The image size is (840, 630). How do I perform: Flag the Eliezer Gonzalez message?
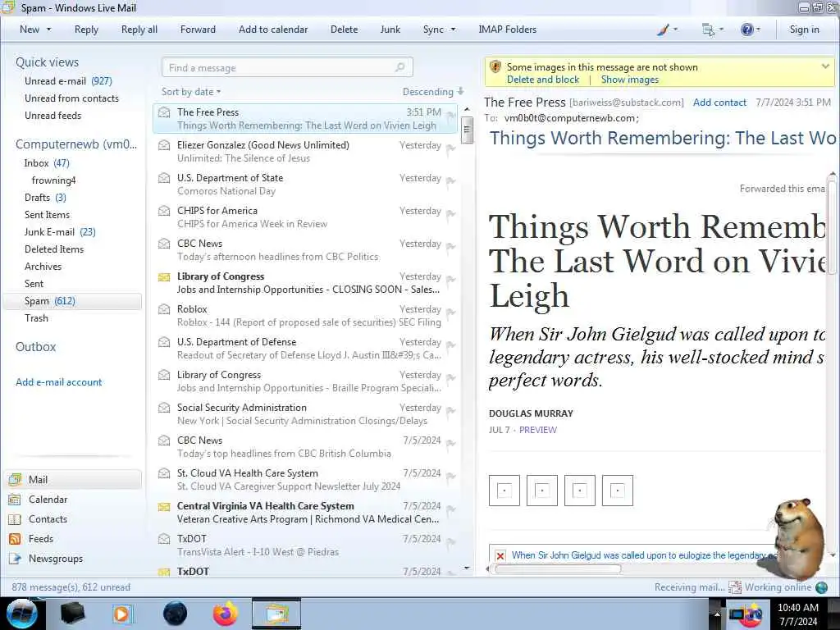pyautogui.click(x=451, y=148)
